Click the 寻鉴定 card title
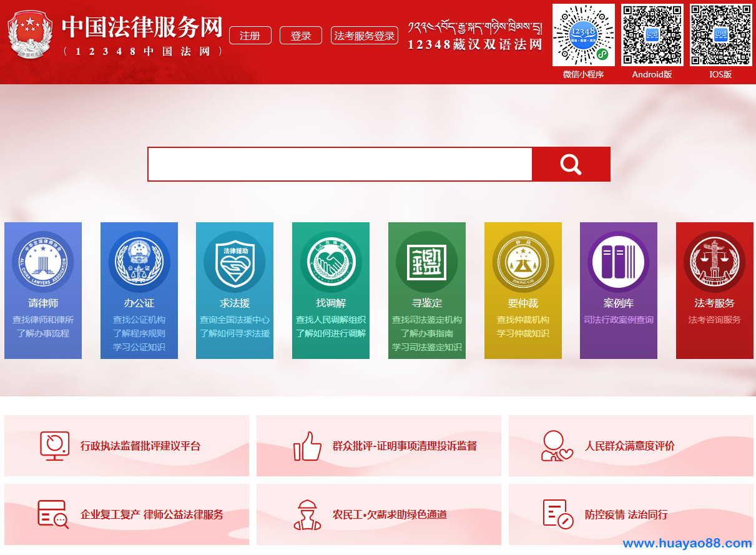The image size is (756, 555). pos(427,303)
